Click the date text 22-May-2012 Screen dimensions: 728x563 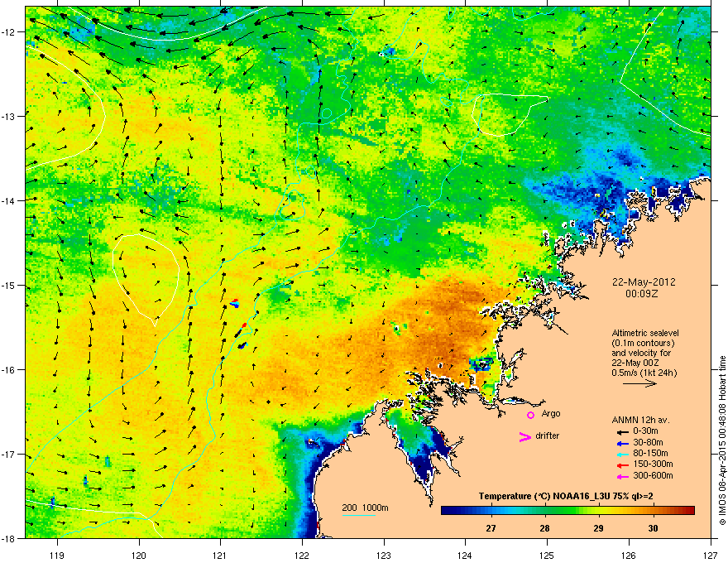(643, 282)
